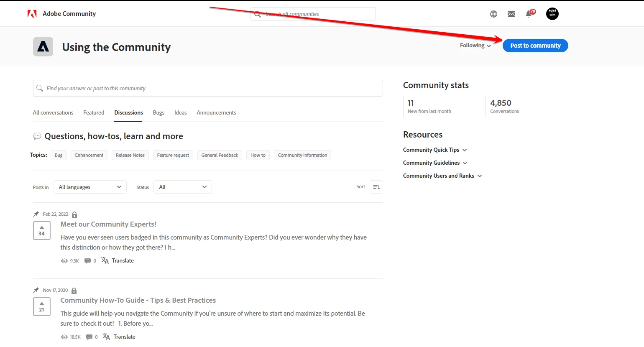This screenshot has height=347, width=644.
Task: Open Meet our Community Experts! post
Action: (109, 224)
